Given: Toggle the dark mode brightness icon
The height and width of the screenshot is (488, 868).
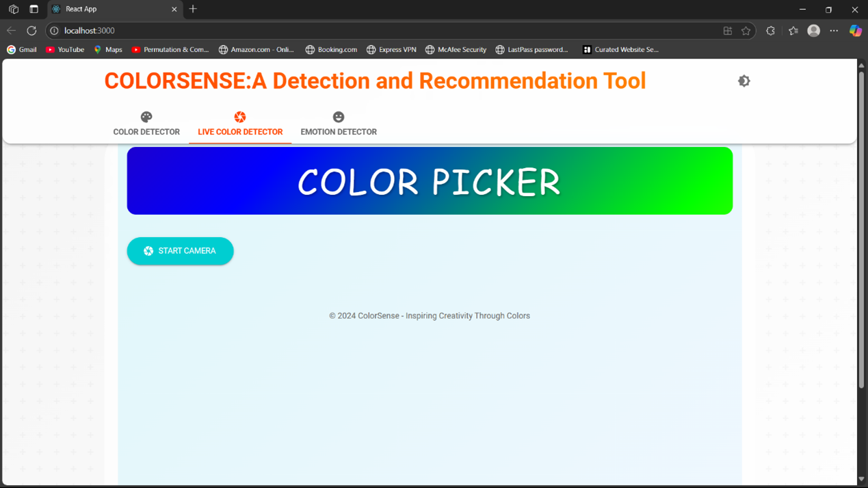Looking at the screenshot, I should tap(744, 81).
